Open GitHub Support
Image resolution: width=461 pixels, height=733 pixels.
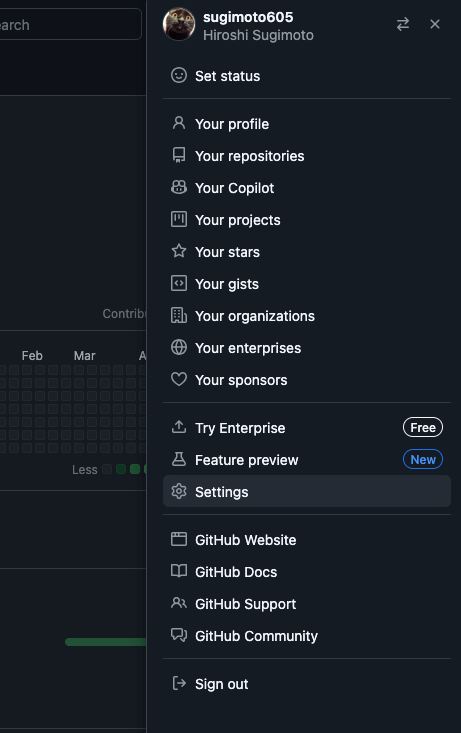(307, 604)
